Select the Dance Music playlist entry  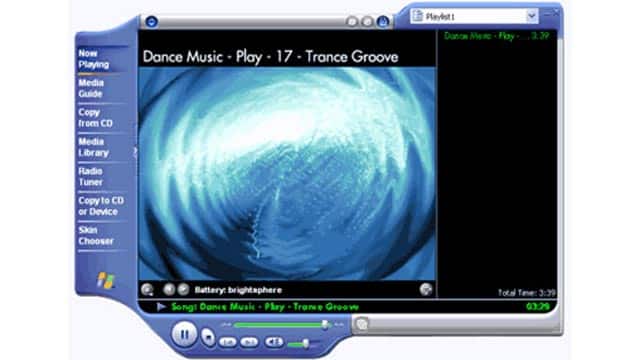pyautogui.click(x=496, y=36)
